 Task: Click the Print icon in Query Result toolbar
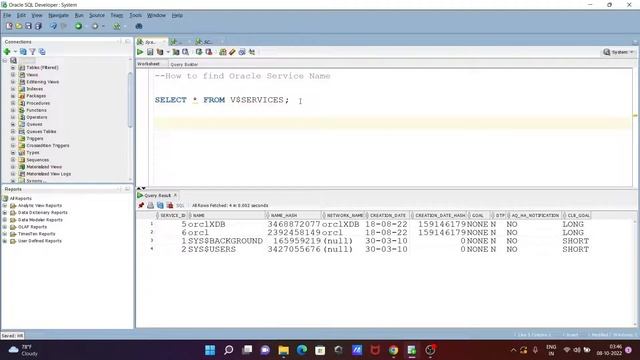coord(150,205)
